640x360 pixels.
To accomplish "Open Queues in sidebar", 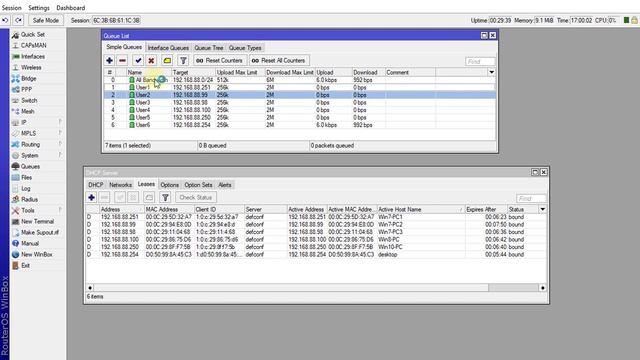I will coord(30,167).
